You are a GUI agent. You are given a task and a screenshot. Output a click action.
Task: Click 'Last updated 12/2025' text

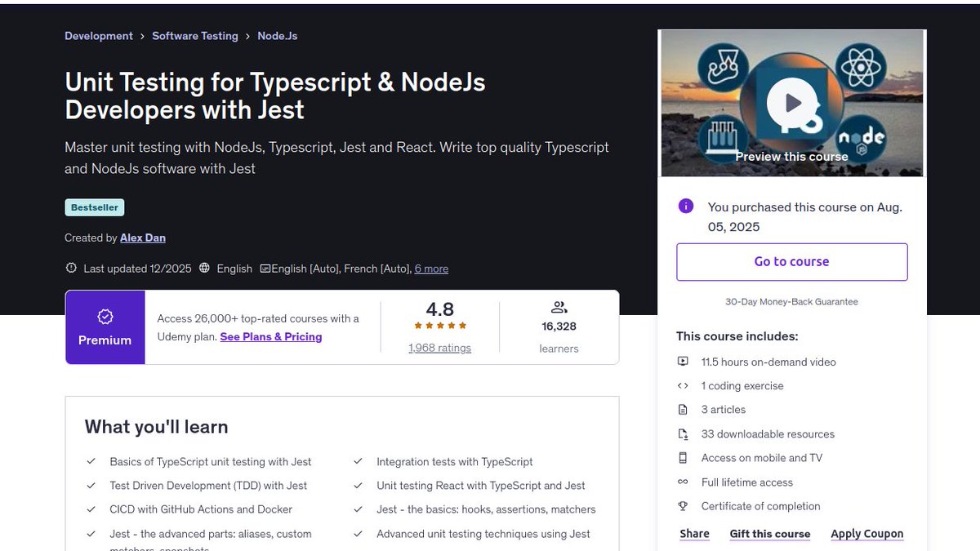point(136,269)
